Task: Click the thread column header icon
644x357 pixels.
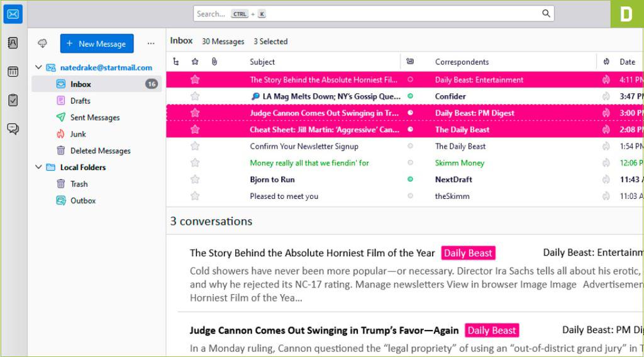Action: point(176,62)
